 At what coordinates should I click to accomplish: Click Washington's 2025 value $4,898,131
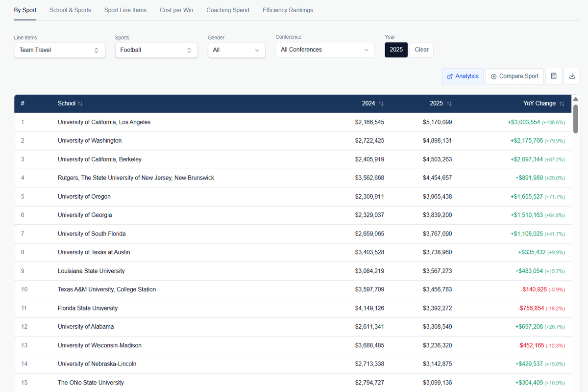pos(438,141)
